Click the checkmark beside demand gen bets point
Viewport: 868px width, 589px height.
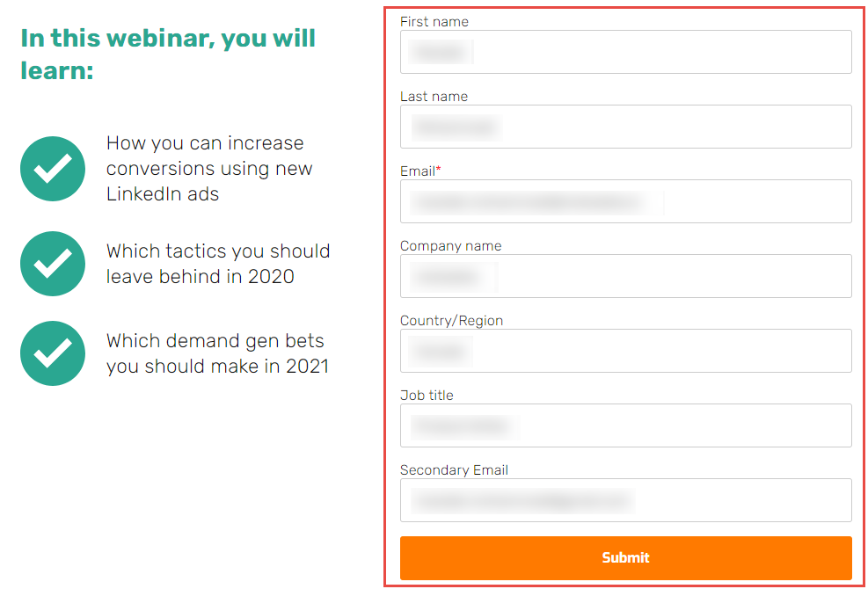(52, 353)
